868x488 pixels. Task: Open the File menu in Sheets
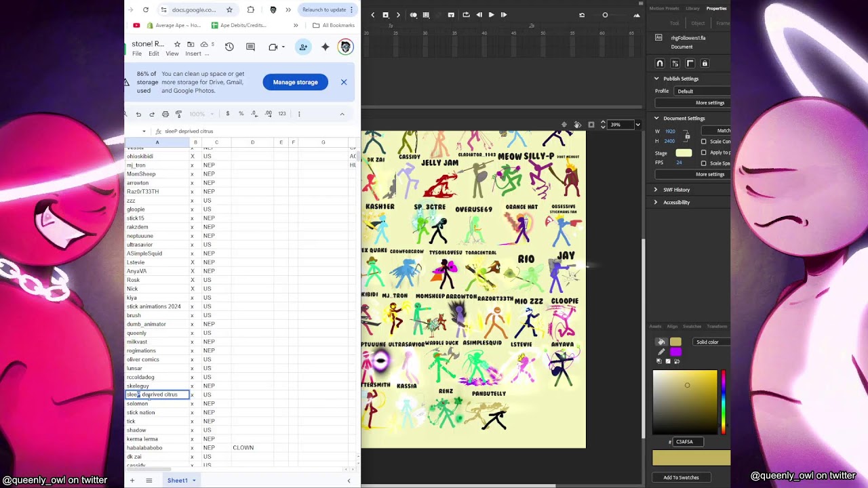pyautogui.click(x=137, y=54)
